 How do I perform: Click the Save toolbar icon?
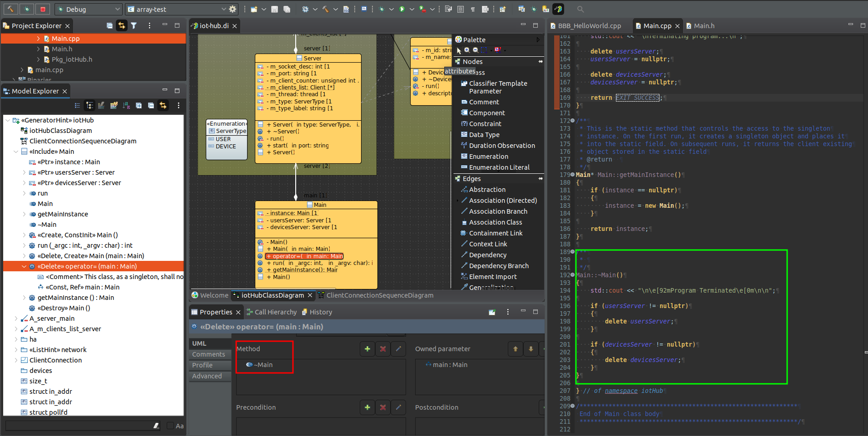(274, 9)
